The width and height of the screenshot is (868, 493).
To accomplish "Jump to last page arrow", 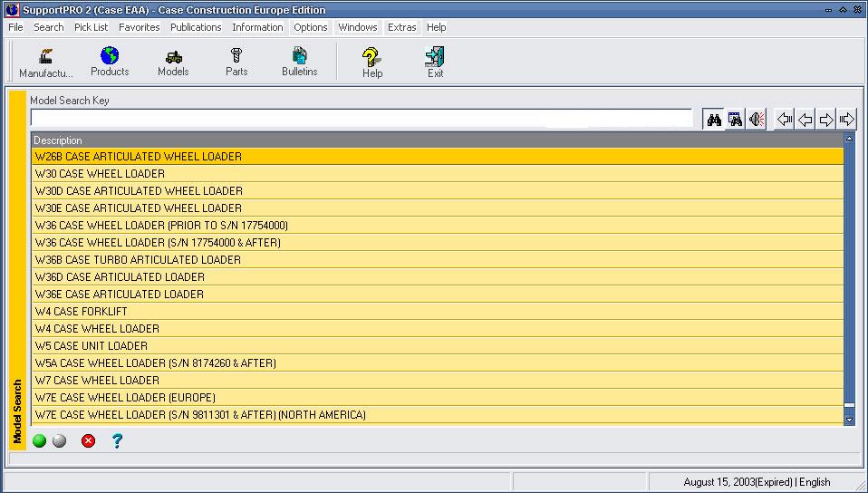I will click(846, 119).
